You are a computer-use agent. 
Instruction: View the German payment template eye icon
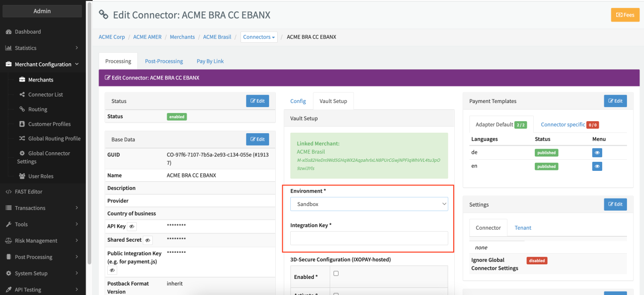(597, 153)
